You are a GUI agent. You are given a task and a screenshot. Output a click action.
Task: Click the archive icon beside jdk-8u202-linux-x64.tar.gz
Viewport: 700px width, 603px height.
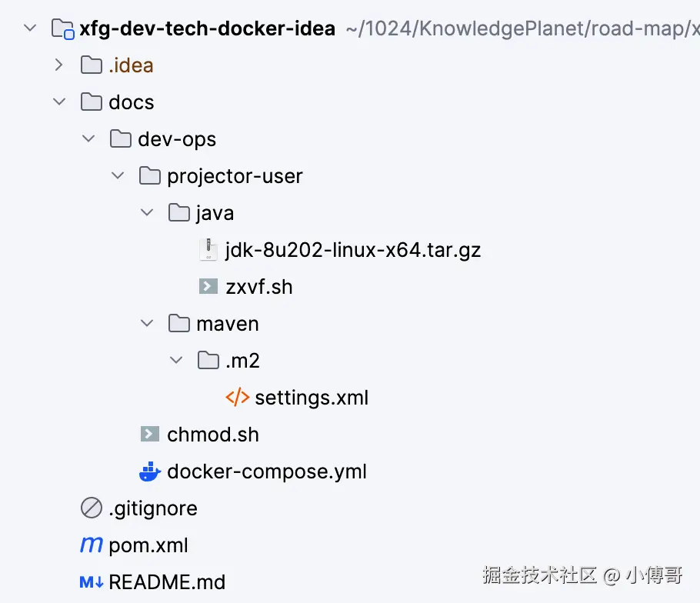tap(208, 250)
